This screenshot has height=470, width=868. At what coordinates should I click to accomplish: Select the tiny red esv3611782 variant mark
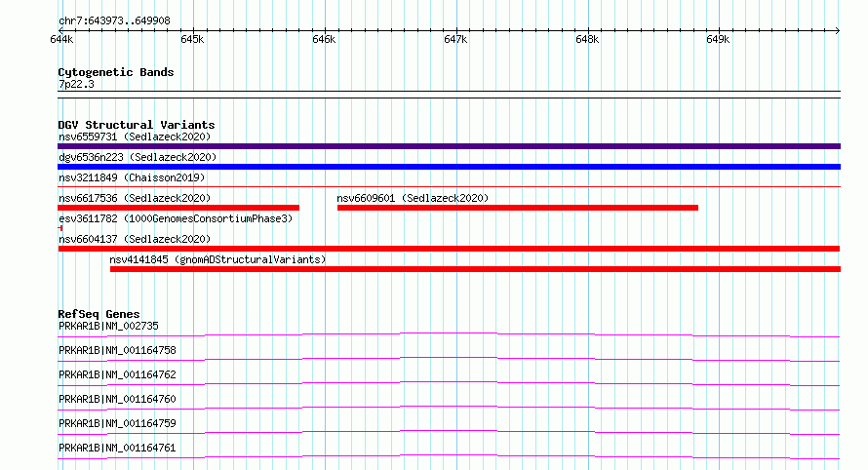[x=60, y=228]
